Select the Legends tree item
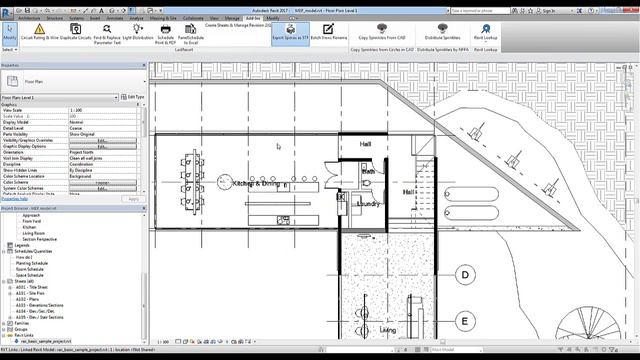Image resolution: width=640 pixels, height=360 pixels. [x=22, y=245]
